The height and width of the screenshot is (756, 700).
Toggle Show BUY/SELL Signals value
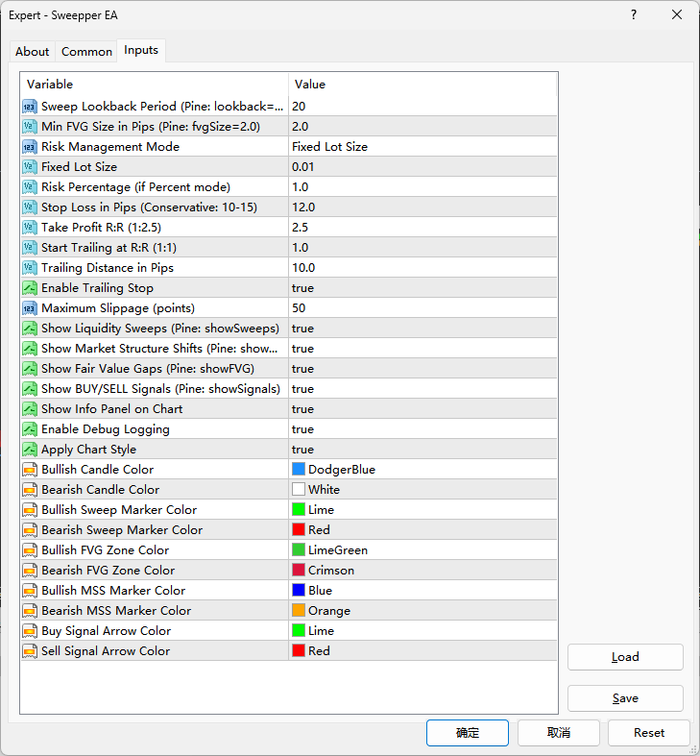(422, 389)
